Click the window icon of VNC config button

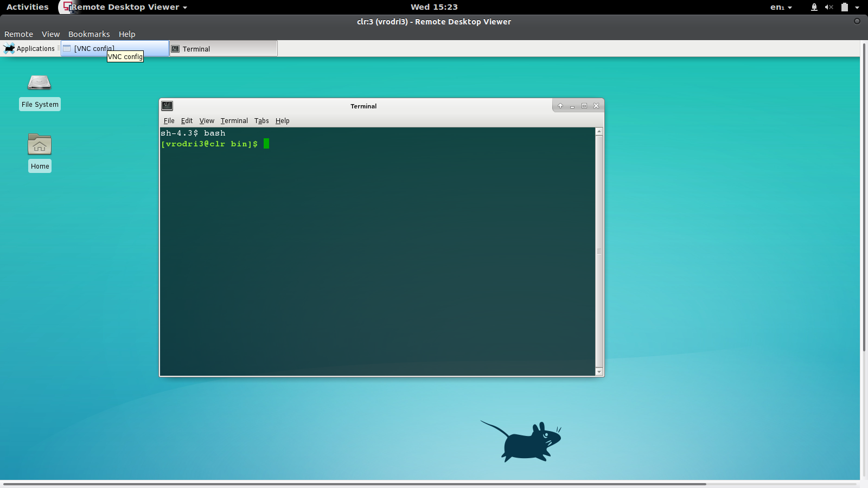point(67,48)
